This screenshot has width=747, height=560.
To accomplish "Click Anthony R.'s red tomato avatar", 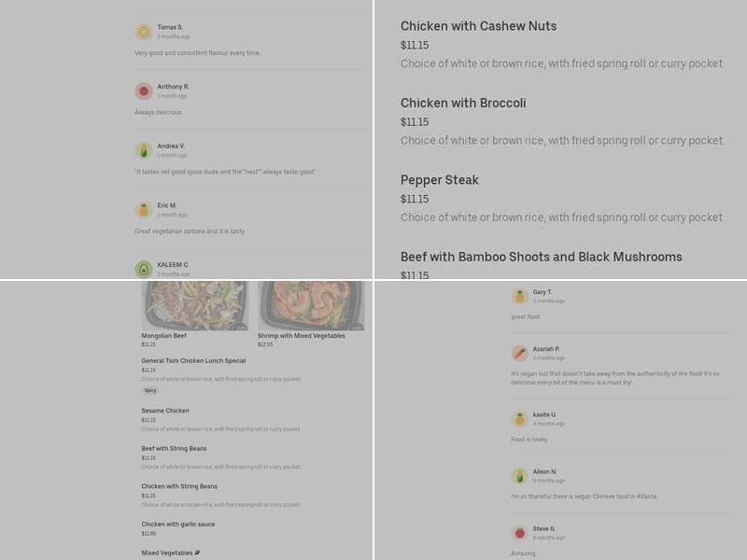I will pos(143,91).
